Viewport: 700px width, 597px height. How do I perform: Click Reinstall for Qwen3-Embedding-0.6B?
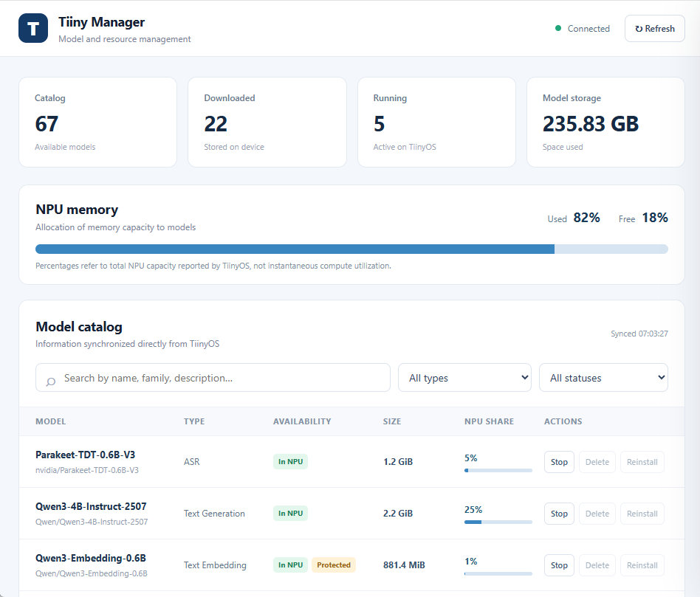(x=642, y=565)
